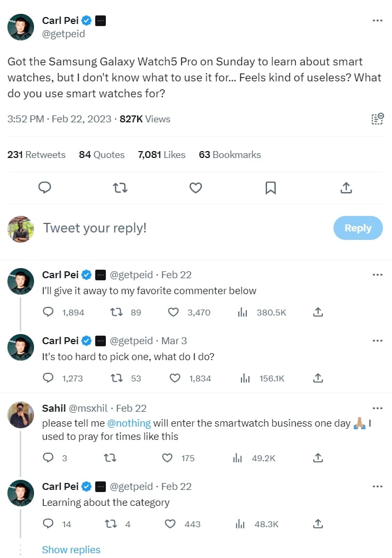392x558 pixels.
Task: Open the @nothing mention link
Action: (129, 423)
